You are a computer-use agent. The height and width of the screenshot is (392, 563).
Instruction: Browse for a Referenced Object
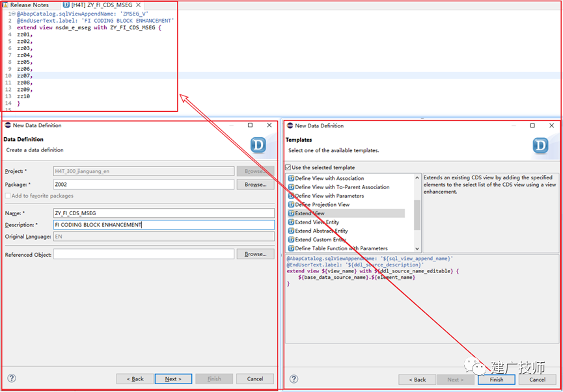(x=255, y=254)
